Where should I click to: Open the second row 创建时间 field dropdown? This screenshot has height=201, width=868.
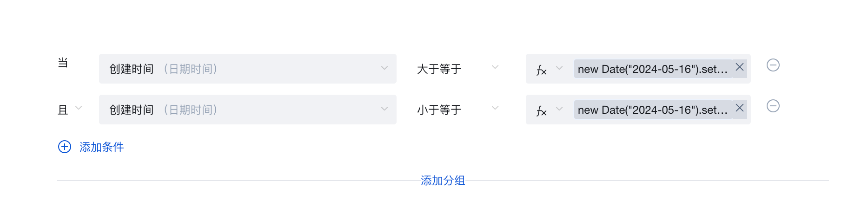tap(384, 110)
